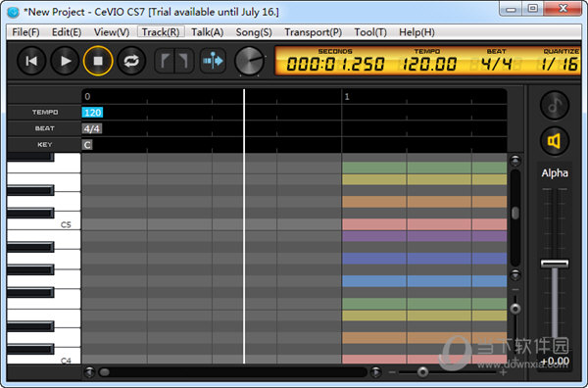The width and height of the screenshot is (588, 388).
Task: Click the CeVIO app icon in title bar
Action: (13, 12)
